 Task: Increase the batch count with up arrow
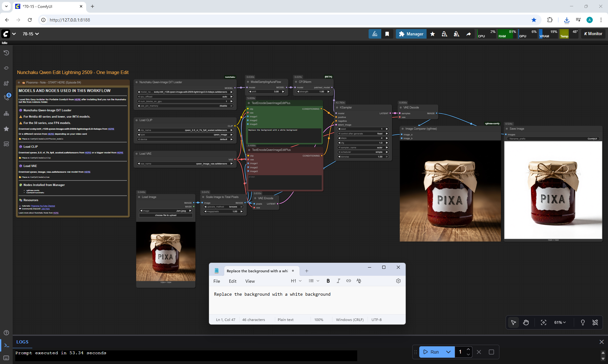pyautogui.click(x=468, y=349)
